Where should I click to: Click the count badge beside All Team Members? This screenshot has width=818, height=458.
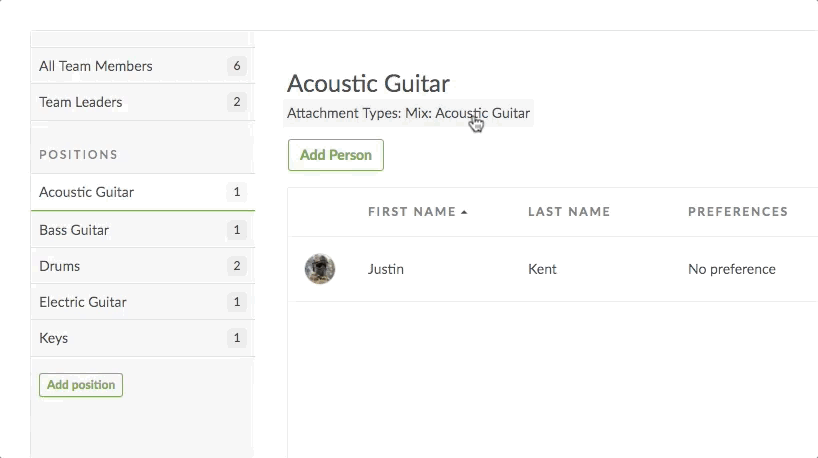[x=237, y=67]
